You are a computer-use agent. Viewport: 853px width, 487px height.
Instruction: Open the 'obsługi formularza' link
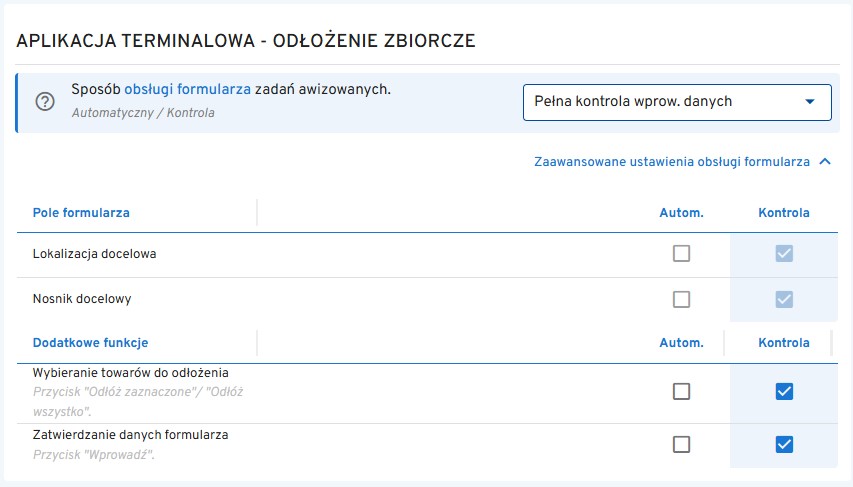[187, 89]
